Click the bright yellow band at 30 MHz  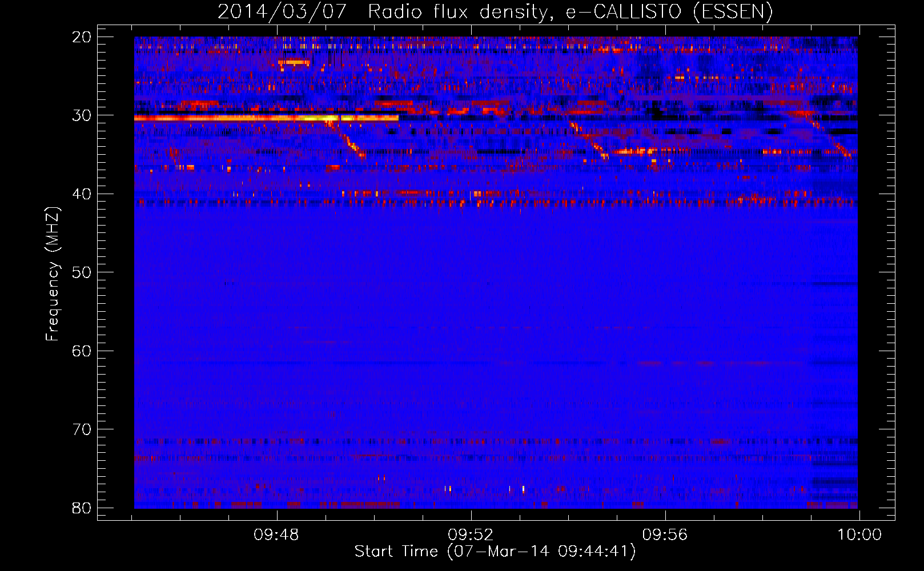266,118
